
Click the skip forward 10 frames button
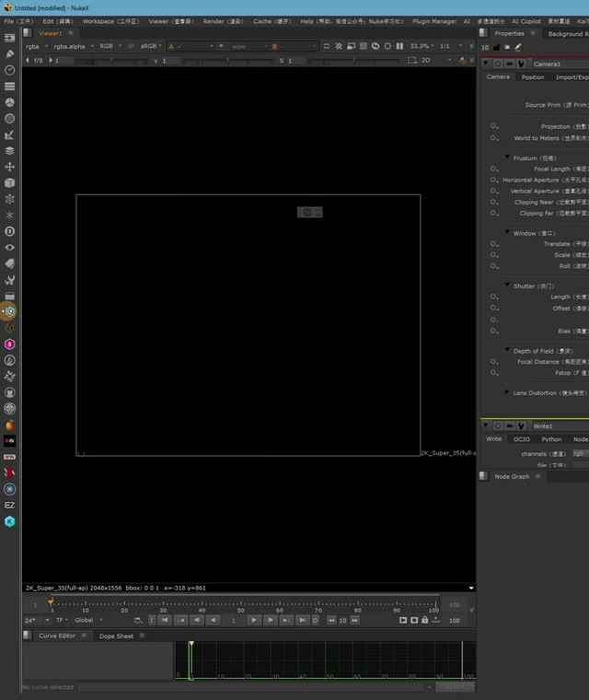tap(354, 620)
